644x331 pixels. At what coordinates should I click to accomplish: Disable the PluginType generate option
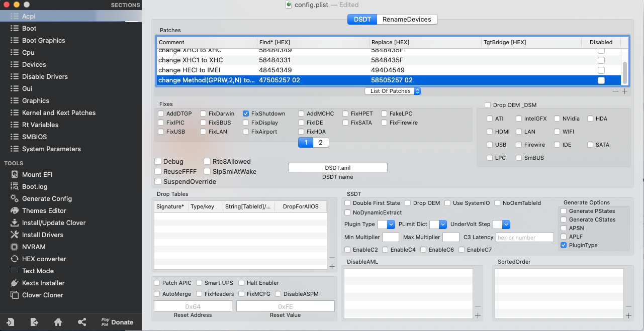pyautogui.click(x=564, y=245)
